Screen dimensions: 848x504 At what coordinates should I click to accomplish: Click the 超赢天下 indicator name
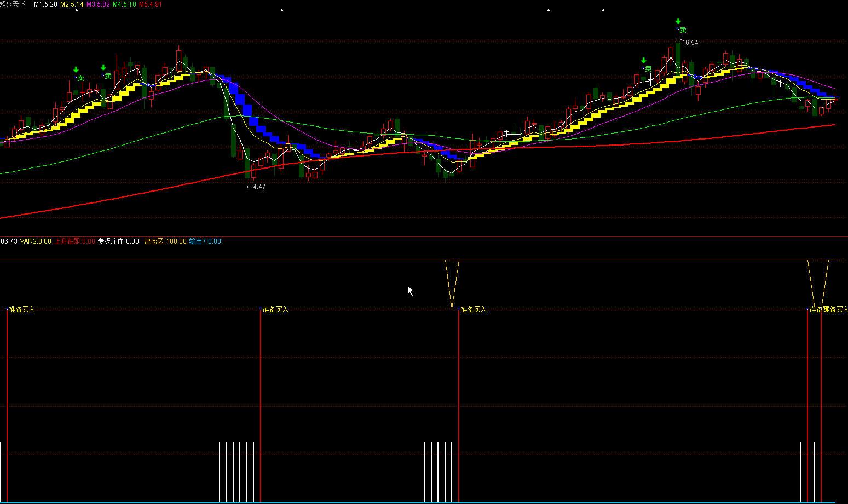click(x=13, y=4)
